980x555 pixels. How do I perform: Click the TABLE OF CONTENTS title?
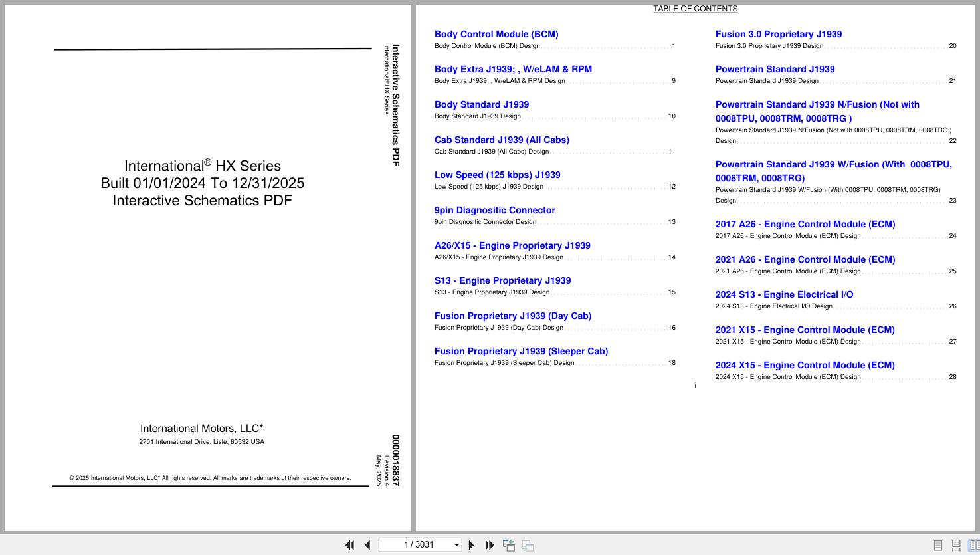(x=695, y=9)
